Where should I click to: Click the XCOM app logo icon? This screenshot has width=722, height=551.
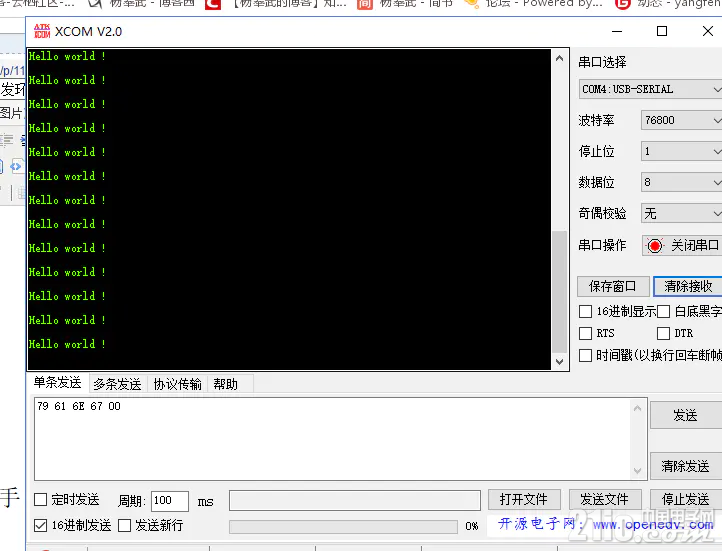point(42,31)
